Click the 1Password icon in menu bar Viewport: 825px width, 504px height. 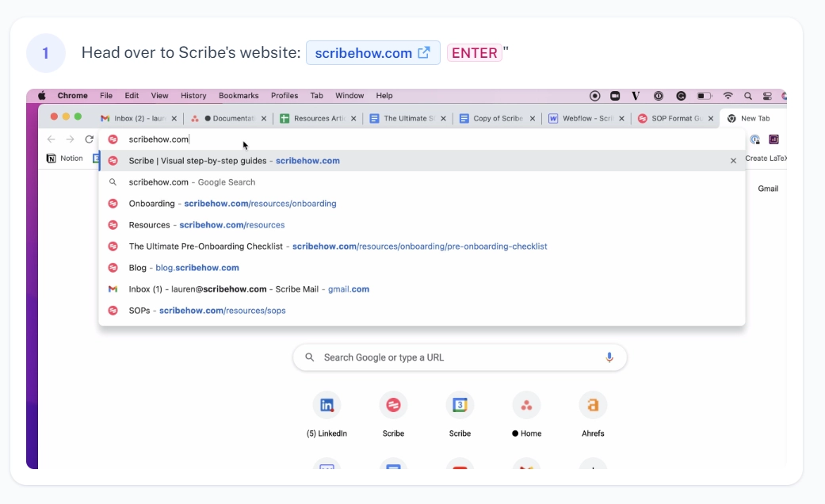point(659,96)
